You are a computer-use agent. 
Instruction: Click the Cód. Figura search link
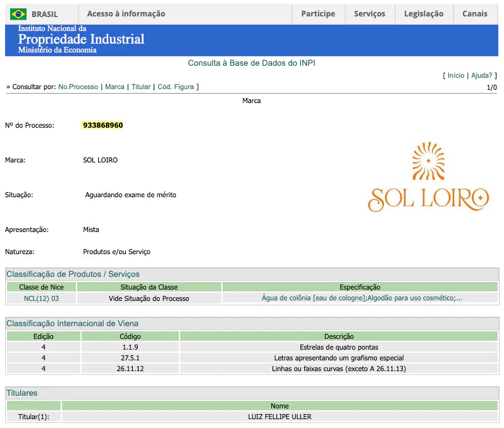tap(176, 87)
